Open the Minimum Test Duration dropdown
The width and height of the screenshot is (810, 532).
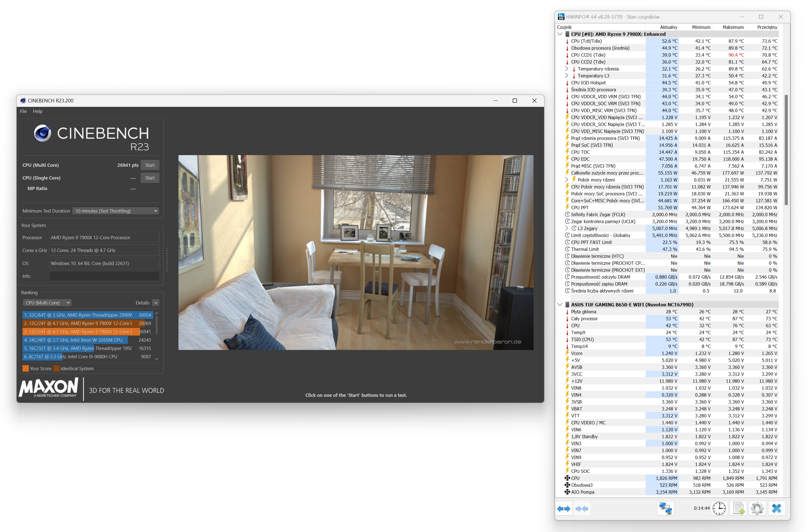[x=116, y=211]
